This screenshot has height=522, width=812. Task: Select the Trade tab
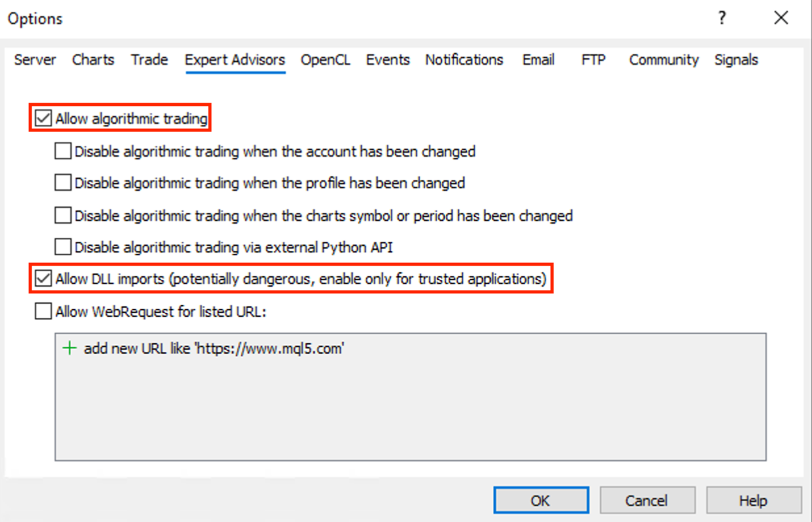click(149, 60)
